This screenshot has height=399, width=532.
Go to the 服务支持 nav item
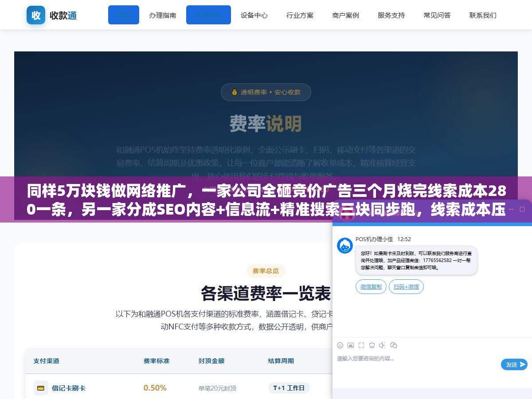[x=391, y=15]
